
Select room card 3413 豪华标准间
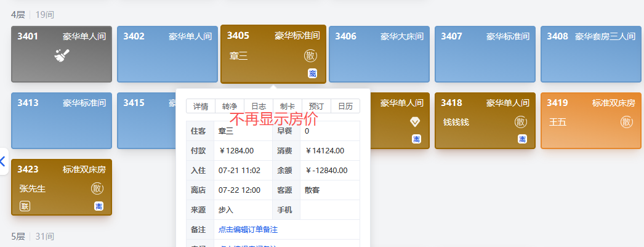click(62, 121)
